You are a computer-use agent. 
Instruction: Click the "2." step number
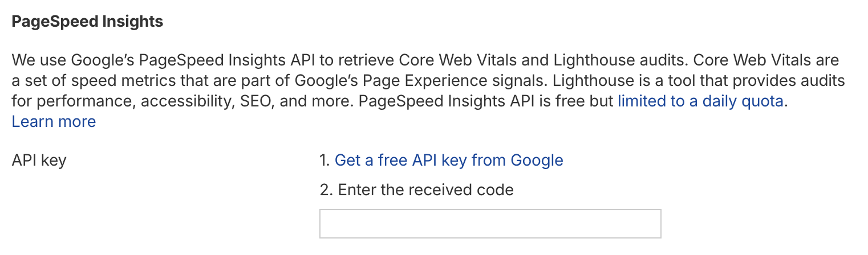pyautogui.click(x=326, y=190)
